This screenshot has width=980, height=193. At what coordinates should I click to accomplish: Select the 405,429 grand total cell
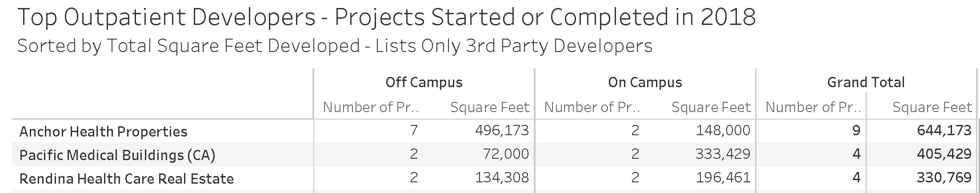point(944,154)
